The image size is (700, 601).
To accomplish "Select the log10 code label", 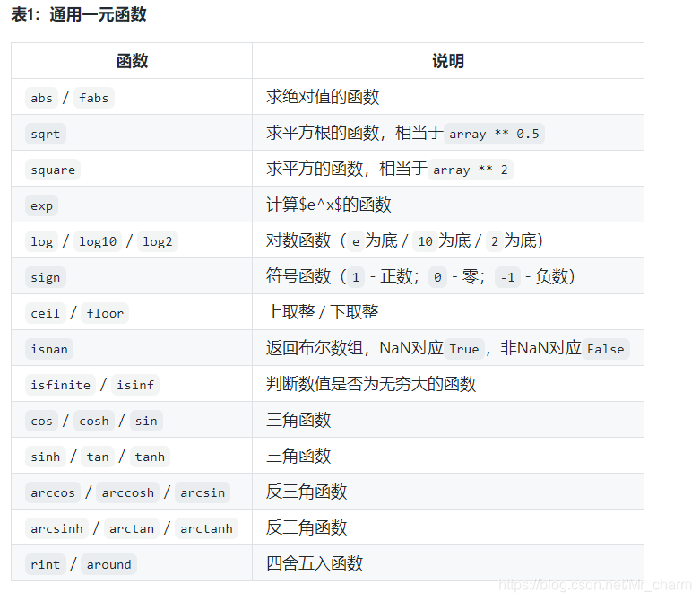I will 98,241.
